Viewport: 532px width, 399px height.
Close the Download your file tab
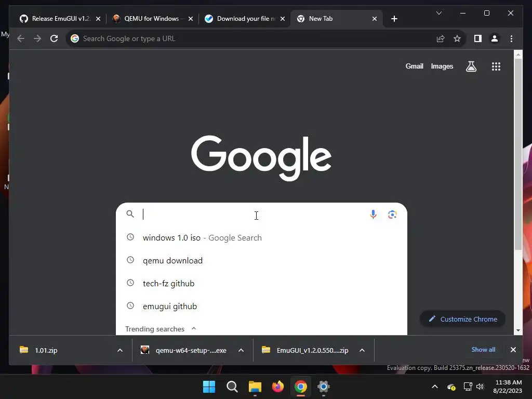pos(283,19)
